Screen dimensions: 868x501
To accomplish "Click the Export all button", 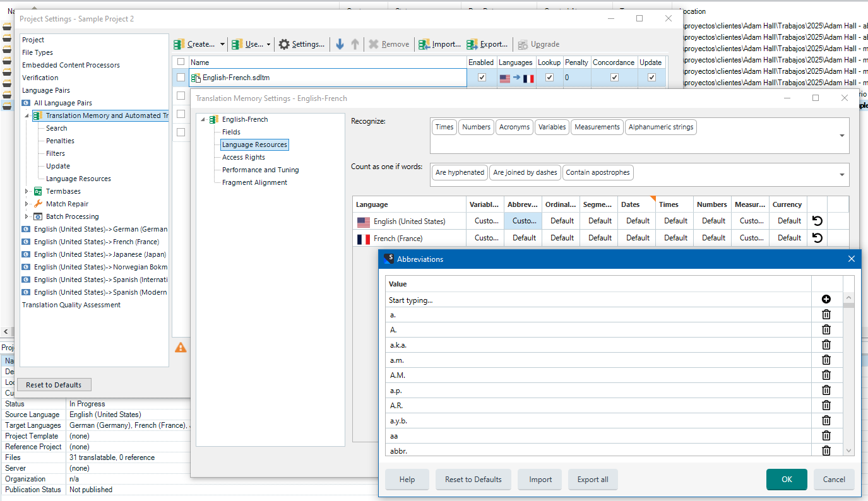I will 592,479.
